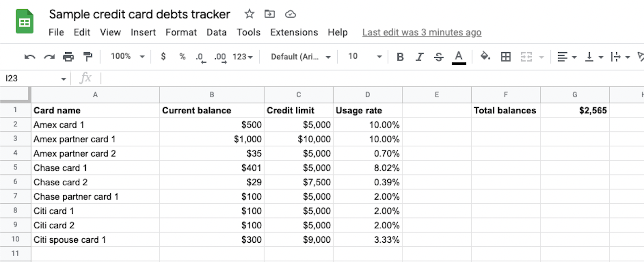
Task: Click the document title 'Sample credit card debts tracker'
Action: 140,14
